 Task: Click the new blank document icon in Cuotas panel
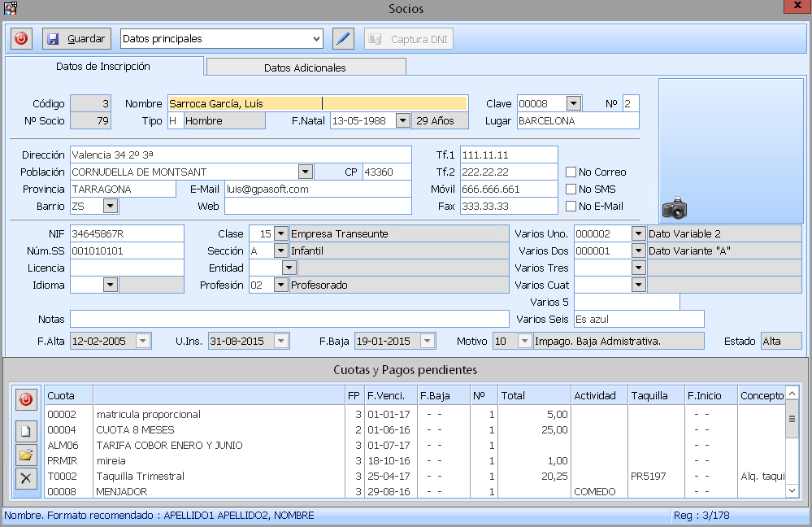(x=26, y=432)
